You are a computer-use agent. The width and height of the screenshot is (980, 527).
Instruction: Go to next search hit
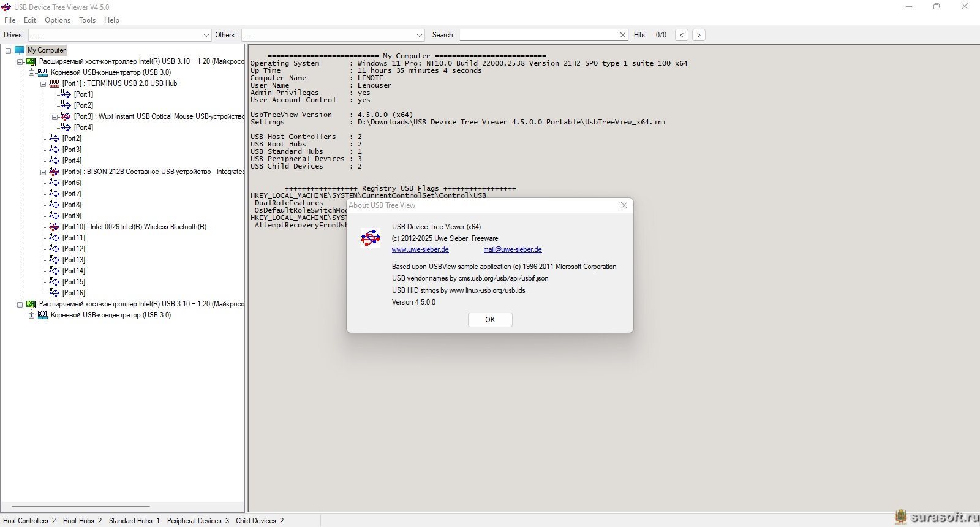699,35
